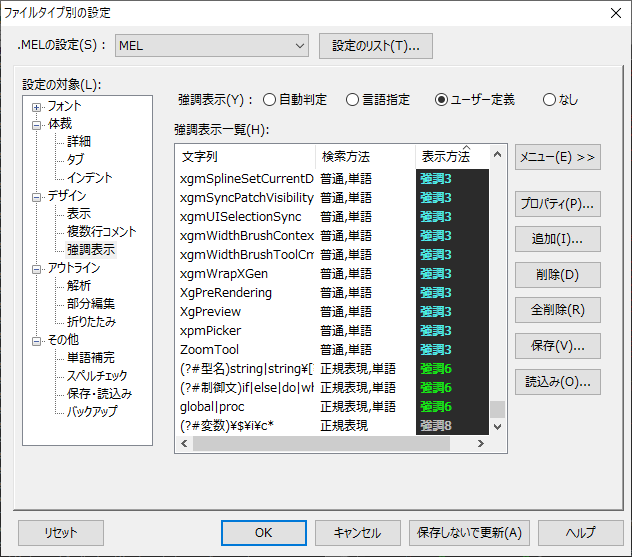
Task: Select 強調表示 in the tree
Action: pyautogui.click(x=91, y=250)
